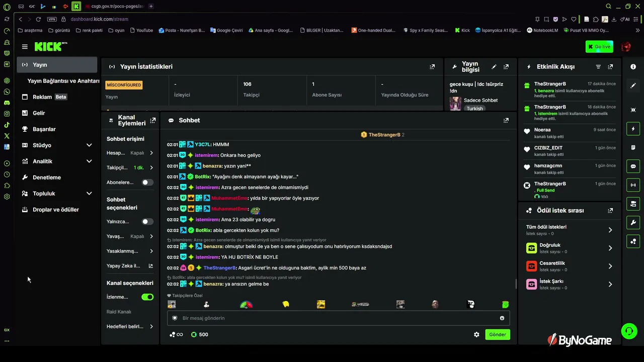Pop out the Yayın İstatistikleri panel

pyautogui.click(x=432, y=66)
